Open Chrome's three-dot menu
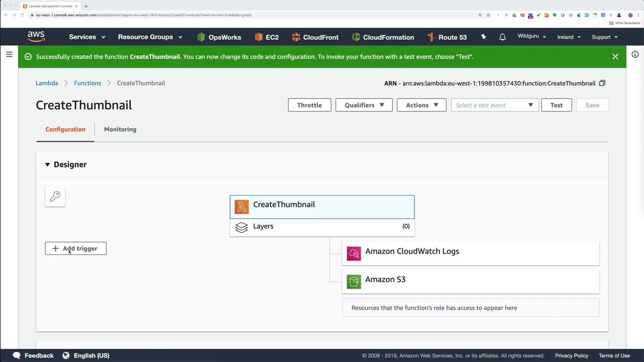The height and width of the screenshot is (362, 644). 637,15
